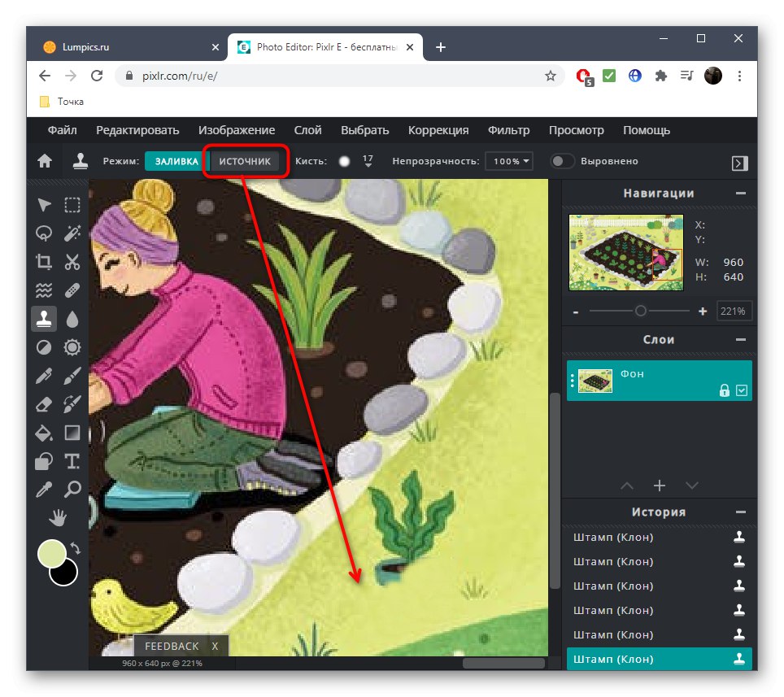Toggle the Выровнено alignment switch

click(x=561, y=161)
